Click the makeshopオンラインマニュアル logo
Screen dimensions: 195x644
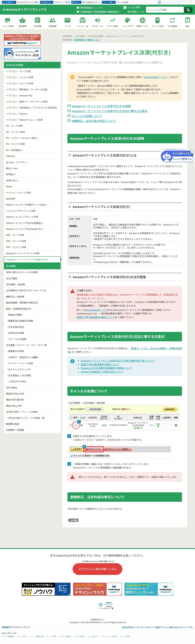[x=25, y=10]
